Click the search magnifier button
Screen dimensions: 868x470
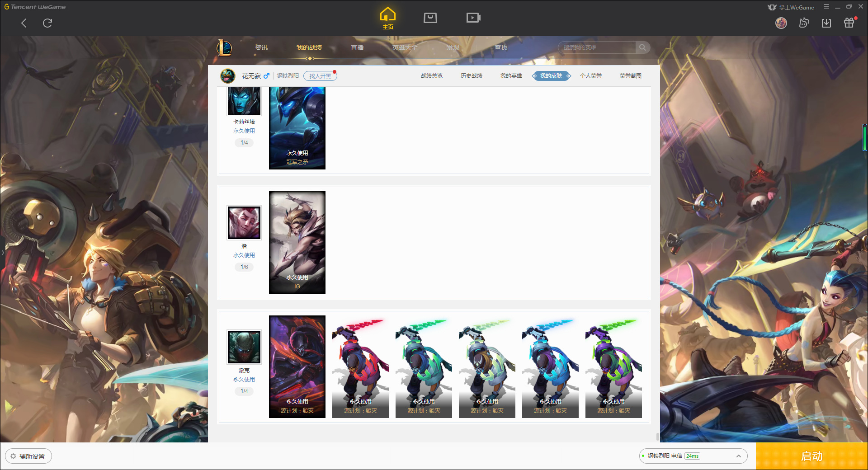click(642, 47)
